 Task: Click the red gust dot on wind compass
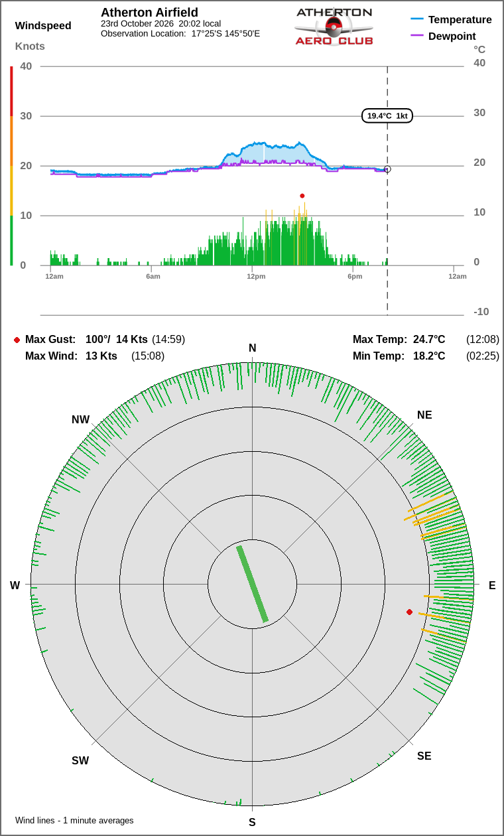tap(409, 612)
